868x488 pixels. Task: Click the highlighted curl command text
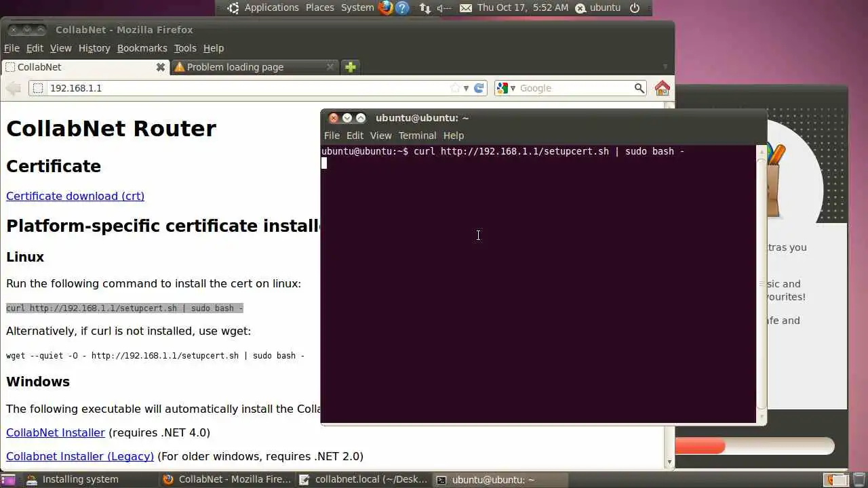[125, 308]
